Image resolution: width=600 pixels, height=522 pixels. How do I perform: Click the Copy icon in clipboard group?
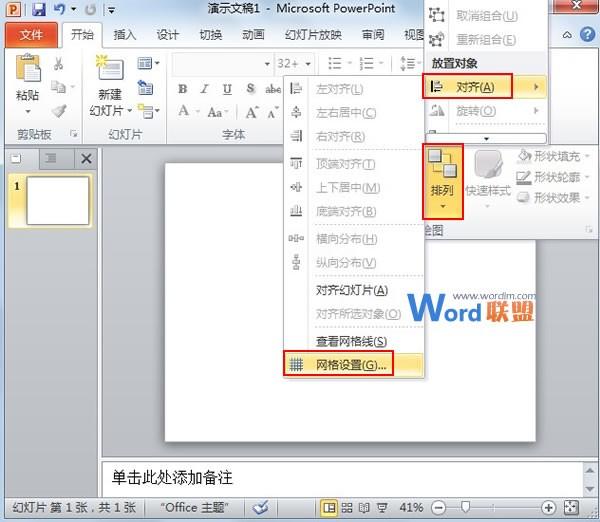point(58,87)
